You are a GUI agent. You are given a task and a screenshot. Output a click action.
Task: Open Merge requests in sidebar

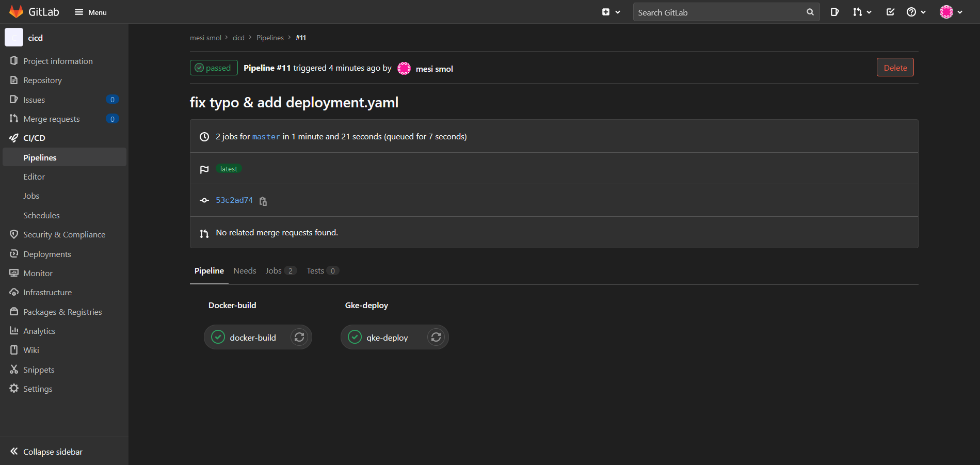coord(65,119)
